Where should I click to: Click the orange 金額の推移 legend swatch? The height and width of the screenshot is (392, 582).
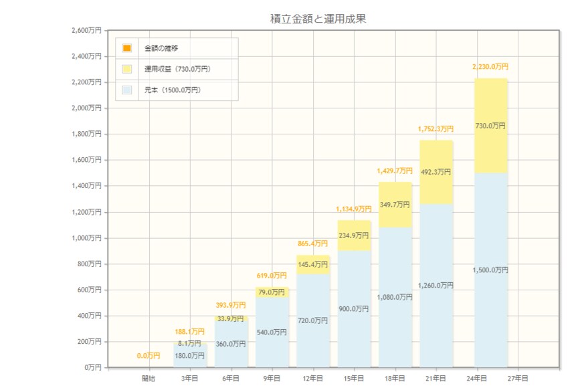pyautogui.click(x=127, y=48)
